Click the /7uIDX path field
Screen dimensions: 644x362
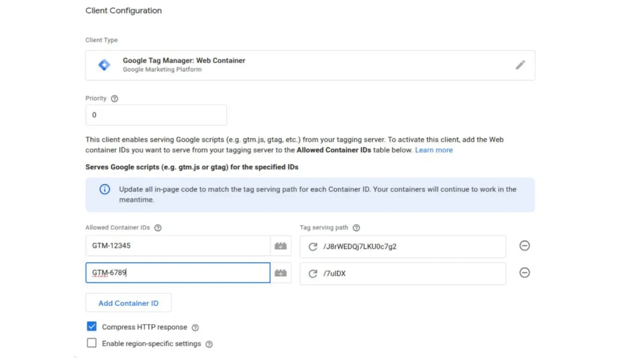point(403,274)
